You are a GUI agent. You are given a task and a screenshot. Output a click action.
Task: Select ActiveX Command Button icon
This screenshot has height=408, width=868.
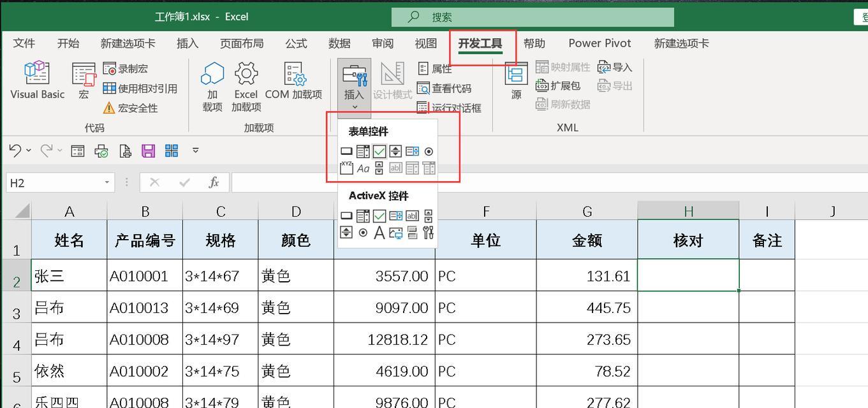click(346, 215)
